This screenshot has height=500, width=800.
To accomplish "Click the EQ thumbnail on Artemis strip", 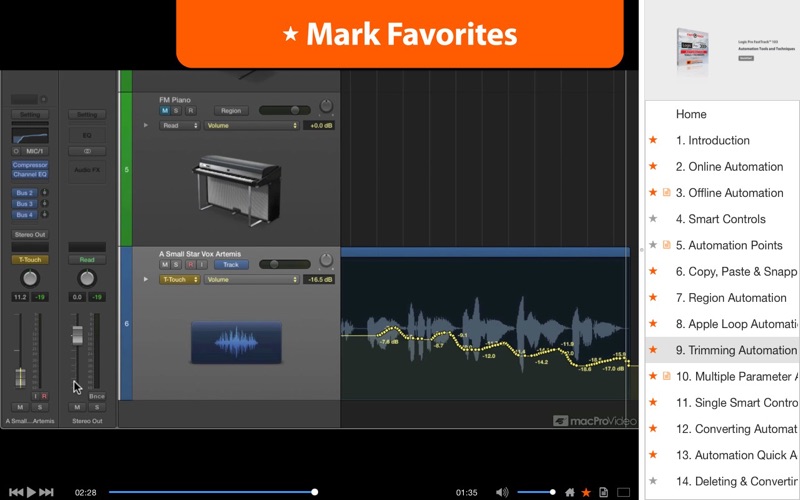I will 30,136.
